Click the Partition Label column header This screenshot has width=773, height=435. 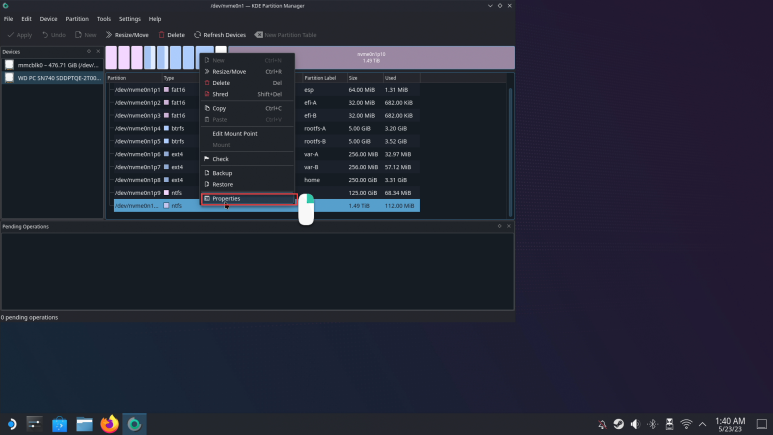(x=324, y=78)
